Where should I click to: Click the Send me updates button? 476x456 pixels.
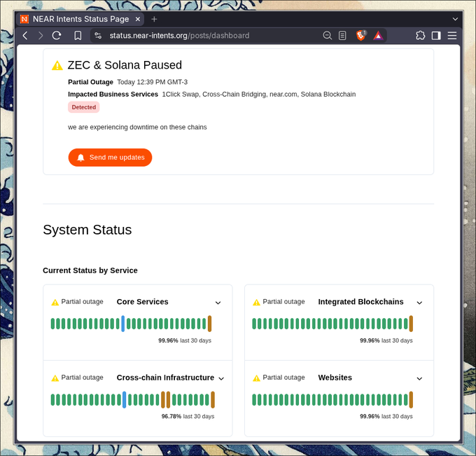(110, 158)
